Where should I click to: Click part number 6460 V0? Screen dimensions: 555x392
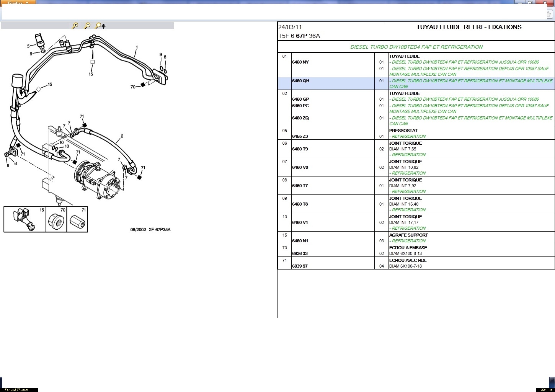[x=300, y=167]
